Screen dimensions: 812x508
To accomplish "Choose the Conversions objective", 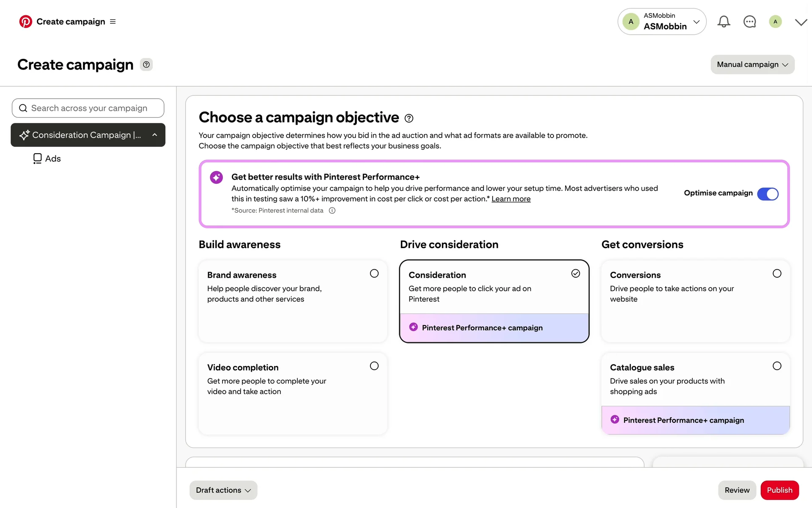I will pyautogui.click(x=777, y=273).
